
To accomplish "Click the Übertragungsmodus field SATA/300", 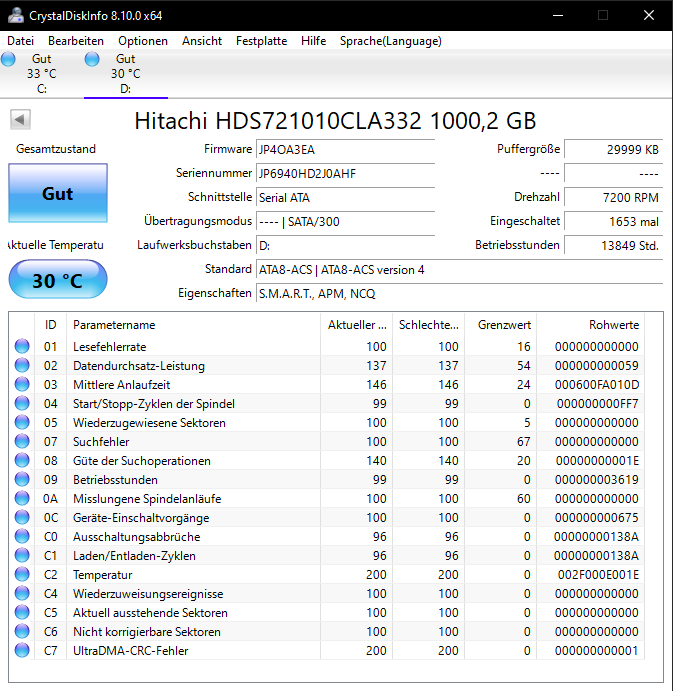I will 346,221.
